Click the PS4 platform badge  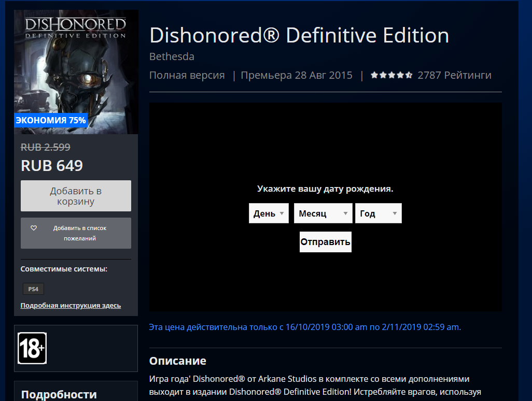(x=33, y=289)
